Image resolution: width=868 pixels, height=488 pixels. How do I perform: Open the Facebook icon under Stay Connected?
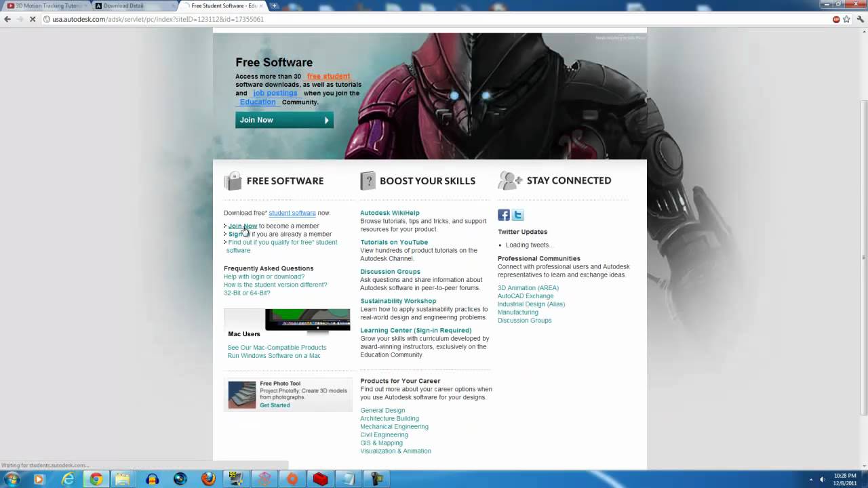[x=504, y=215]
